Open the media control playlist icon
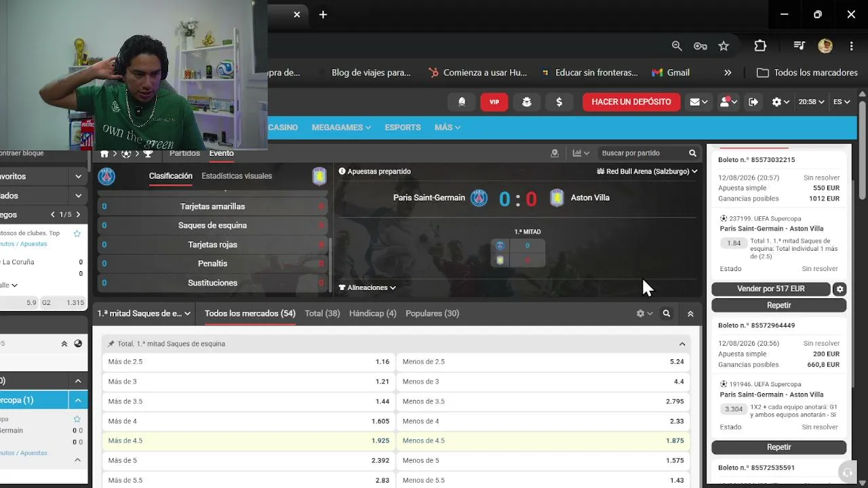Screen dimensions: 868x488 [x=800, y=46]
